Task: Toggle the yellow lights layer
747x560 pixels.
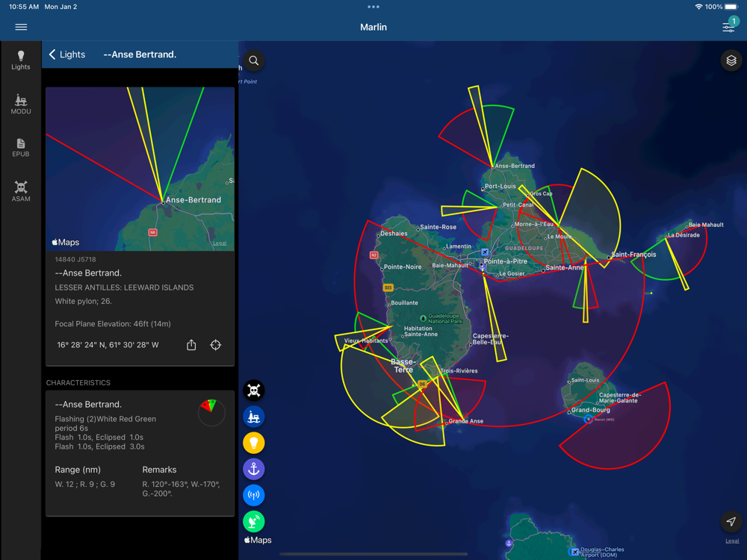Action: click(254, 443)
